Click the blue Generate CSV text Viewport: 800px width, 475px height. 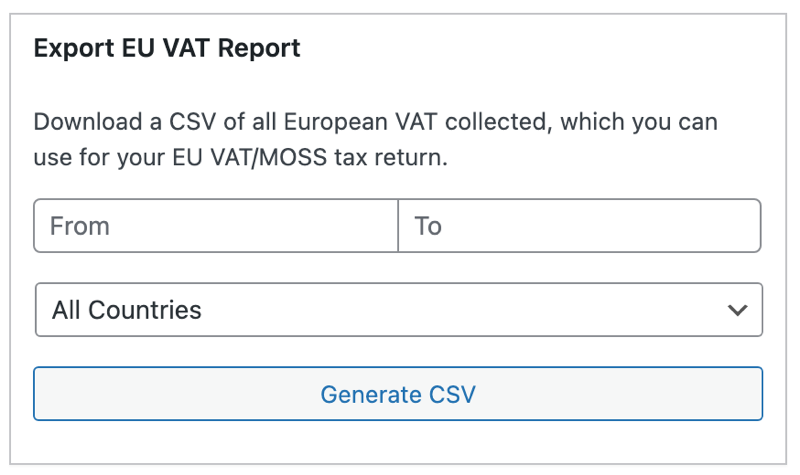tap(398, 394)
